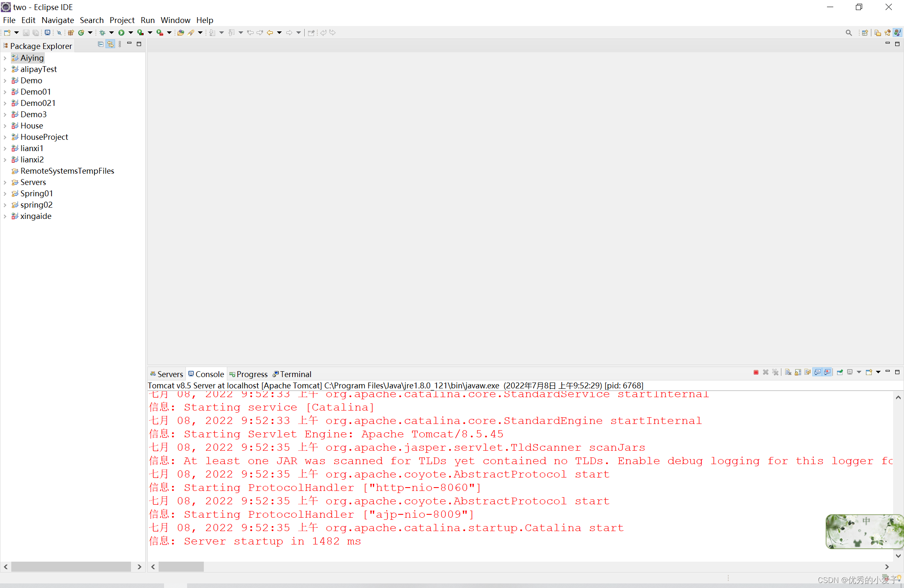Click the Debug bug icon in toolbar
This screenshot has height=588, width=904.
click(x=102, y=33)
